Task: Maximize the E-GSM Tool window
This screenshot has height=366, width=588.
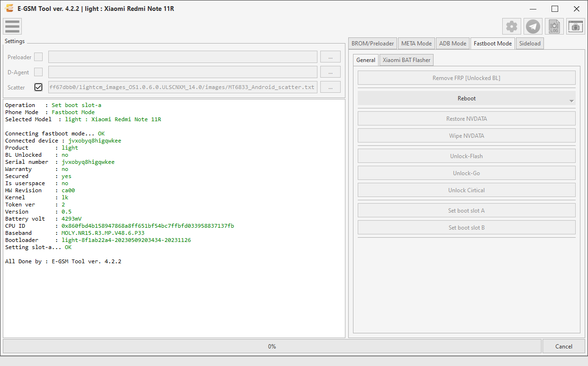Action: point(555,9)
